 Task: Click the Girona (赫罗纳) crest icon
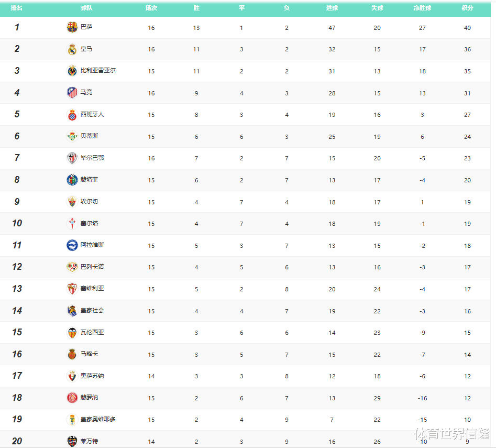tap(72, 398)
